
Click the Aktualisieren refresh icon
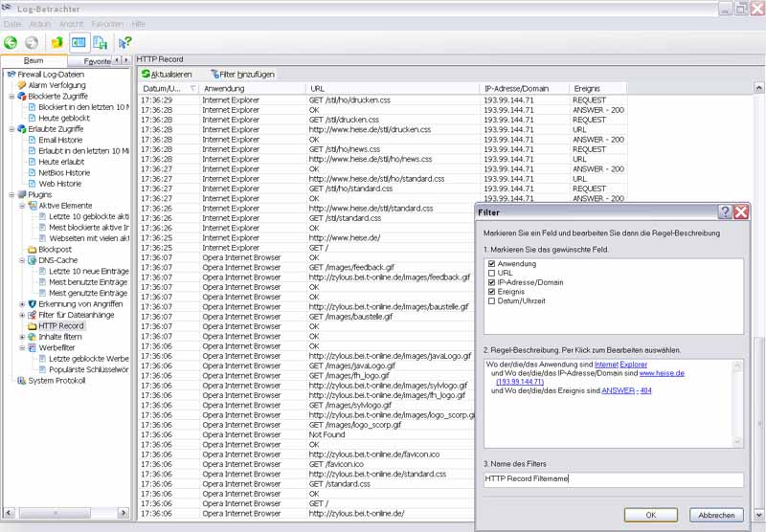[146, 74]
